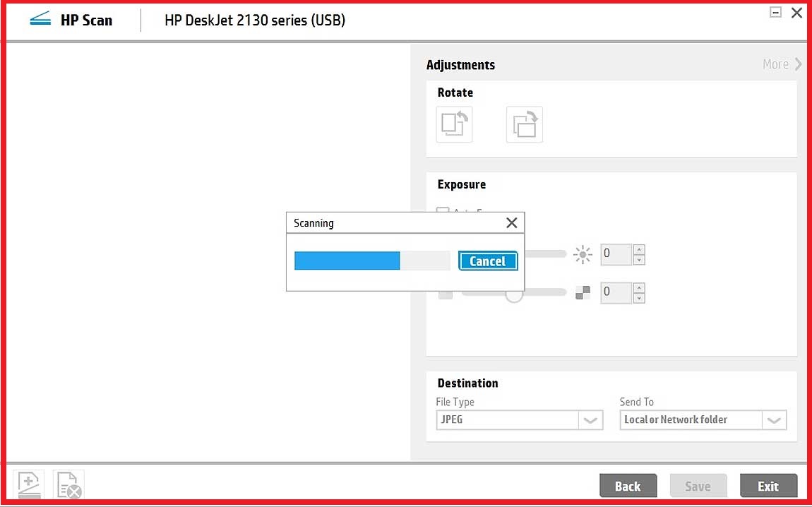
Task: Click the Exit button
Action: click(768, 486)
